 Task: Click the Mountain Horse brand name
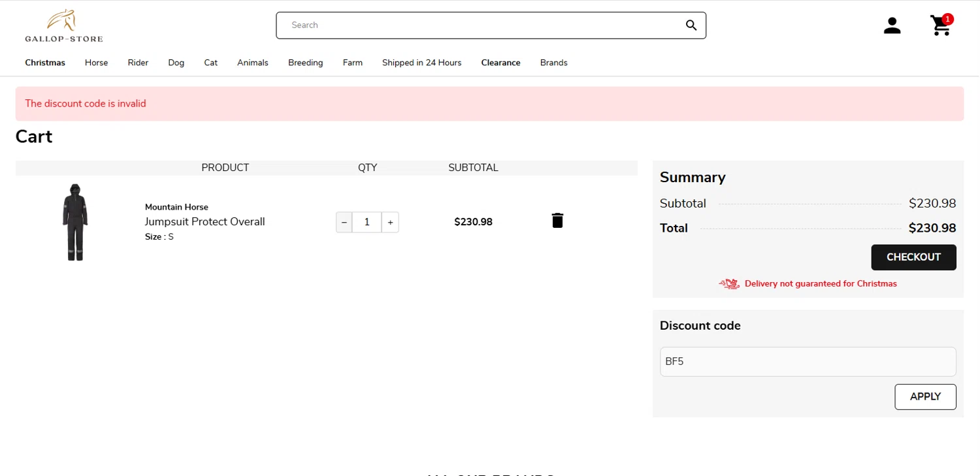coord(176,207)
